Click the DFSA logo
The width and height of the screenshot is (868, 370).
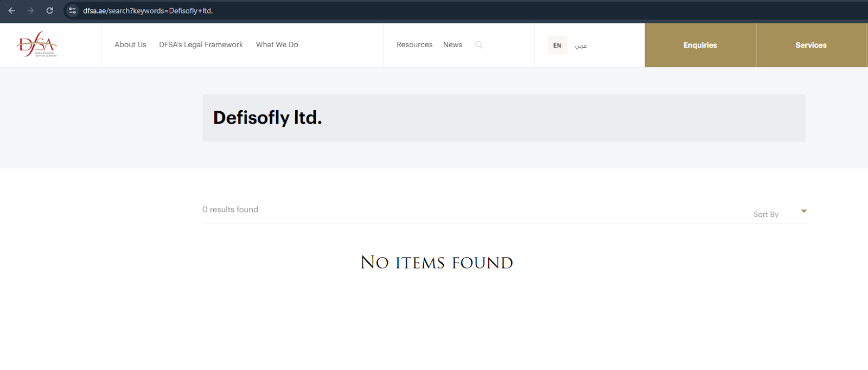coord(37,44)
